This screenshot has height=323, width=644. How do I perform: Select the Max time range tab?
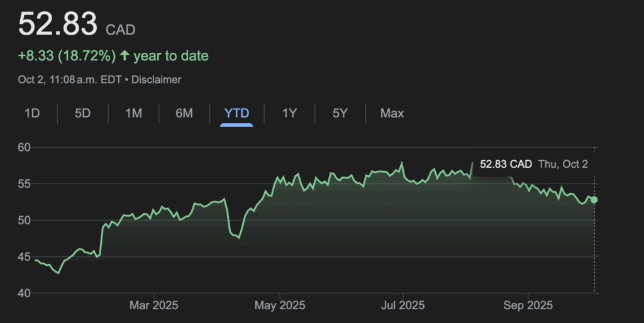pos(392,113)
